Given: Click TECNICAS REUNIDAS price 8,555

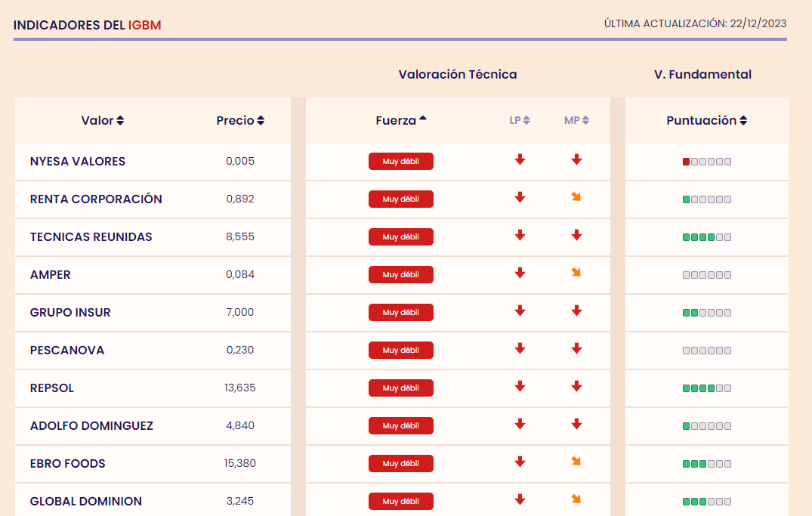Looking at the screenshot, I should (x=240, y=236).
